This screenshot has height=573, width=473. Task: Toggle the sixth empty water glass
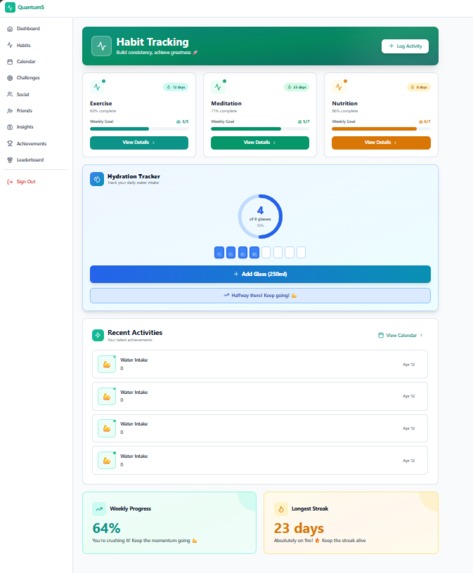(x=278, y=253)
